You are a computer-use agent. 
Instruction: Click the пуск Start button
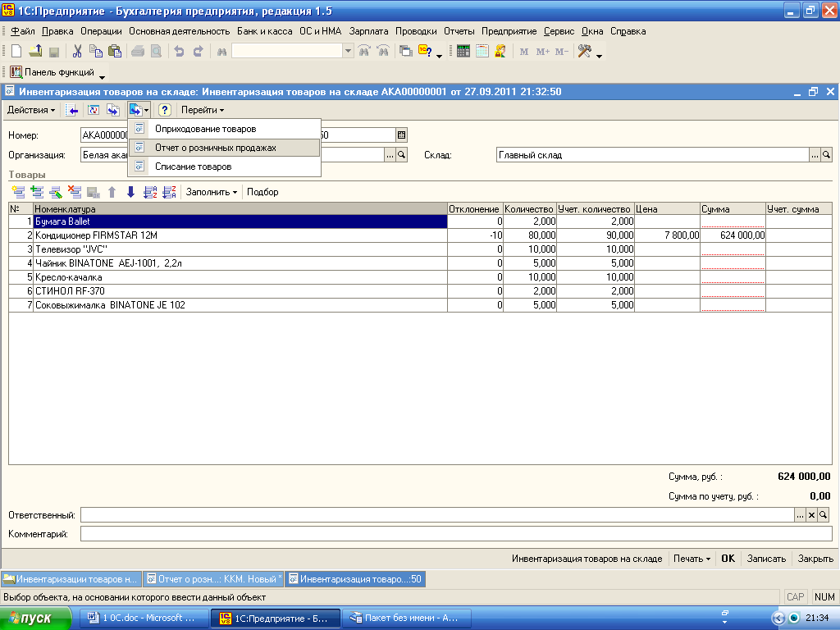tap(35, 619)
